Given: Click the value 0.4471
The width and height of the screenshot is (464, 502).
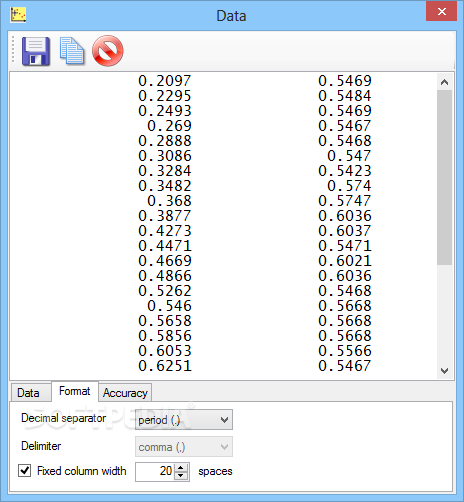Looking at the screenshot, I should point(165,246).
